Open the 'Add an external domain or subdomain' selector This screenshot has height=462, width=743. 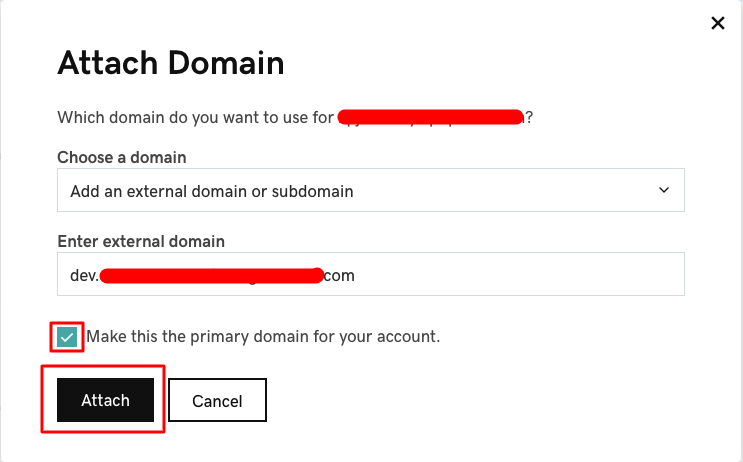tap(371, 190)
